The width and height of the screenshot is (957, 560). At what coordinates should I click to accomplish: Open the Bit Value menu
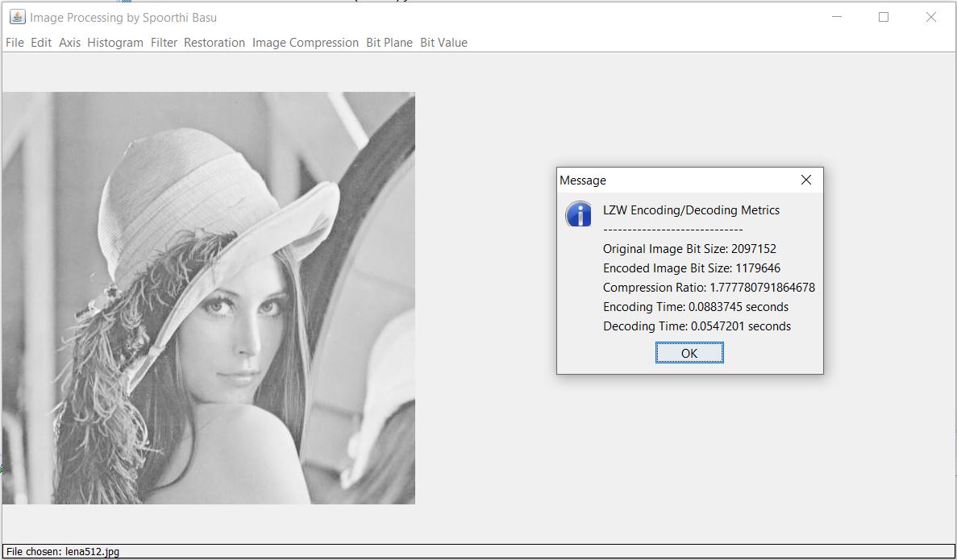pyautogui.click(x=443, y=43)
